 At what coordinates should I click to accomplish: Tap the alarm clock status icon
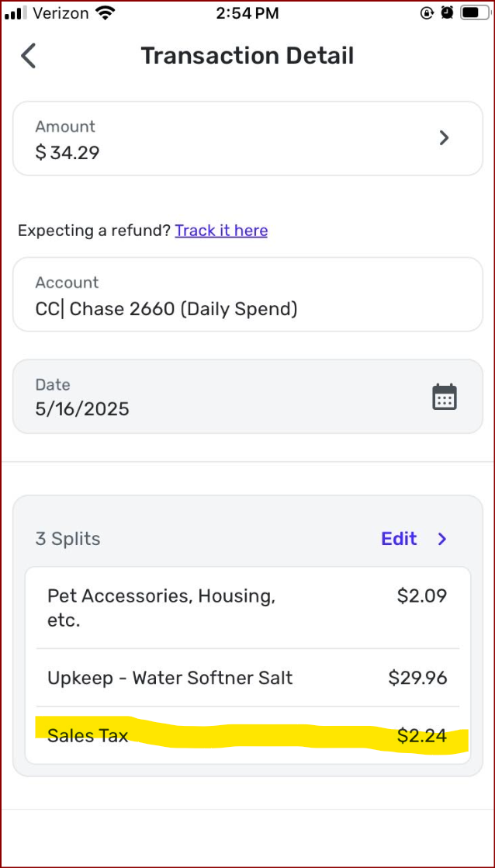click(x=448, y=12)
